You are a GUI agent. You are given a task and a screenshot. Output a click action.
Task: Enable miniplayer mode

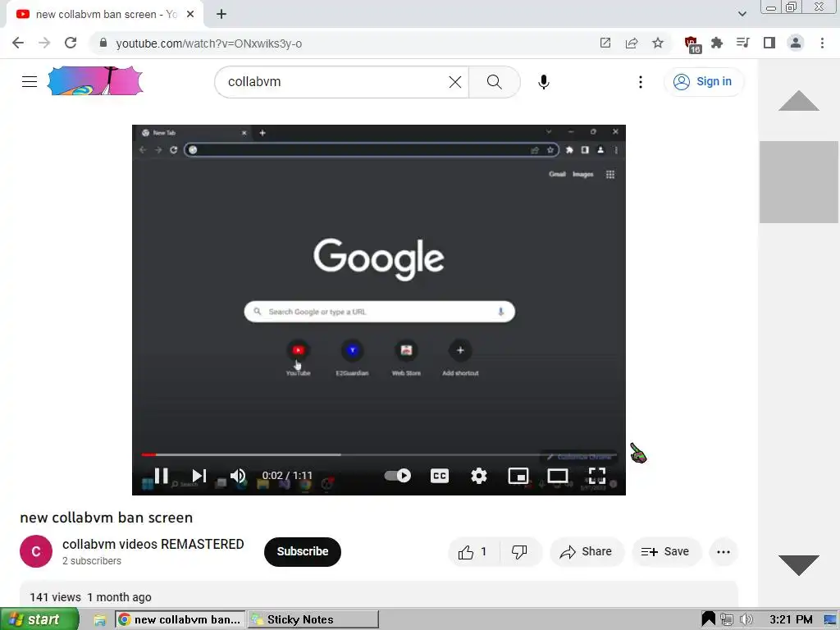[518, 475]
